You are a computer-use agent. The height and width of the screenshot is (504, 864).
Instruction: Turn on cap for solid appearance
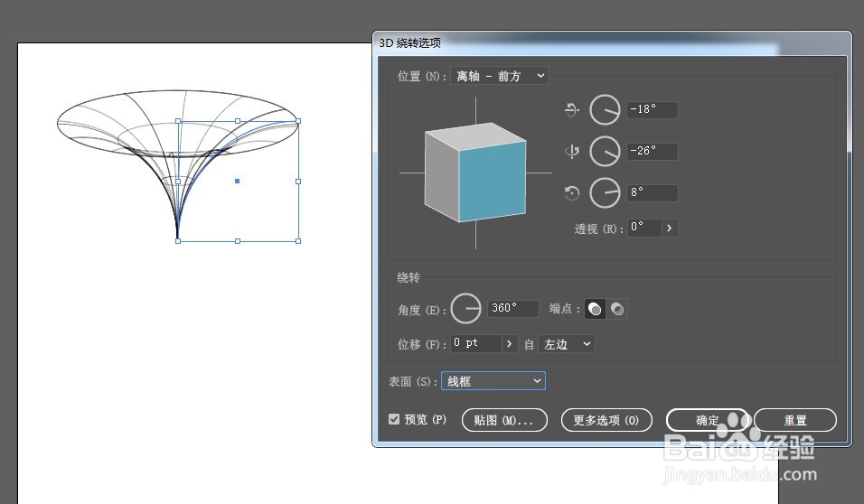click(595, 309)
